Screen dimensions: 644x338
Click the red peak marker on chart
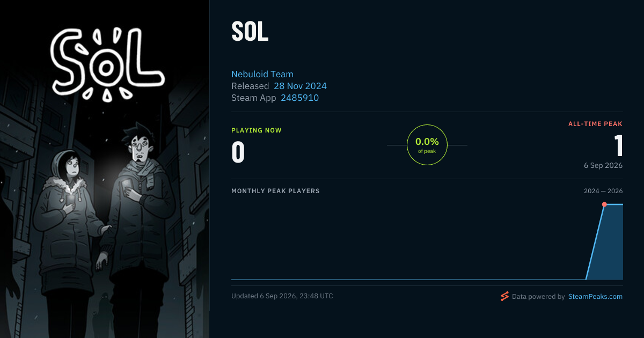click(x=604, y=204)
